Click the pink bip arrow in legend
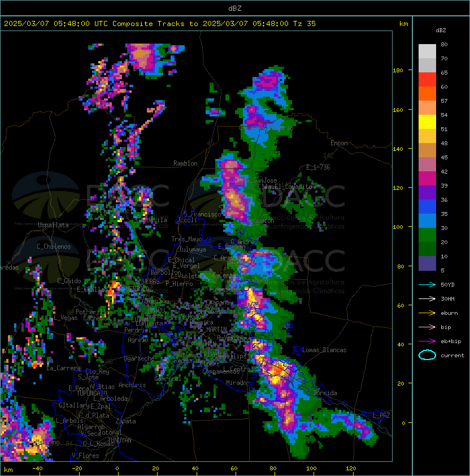 coord(427,327)
